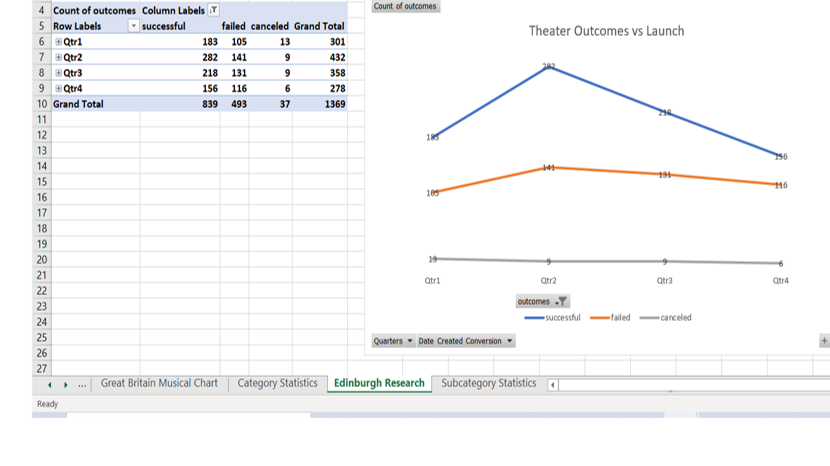Select the Grand Total column header cell

(320, 26)
